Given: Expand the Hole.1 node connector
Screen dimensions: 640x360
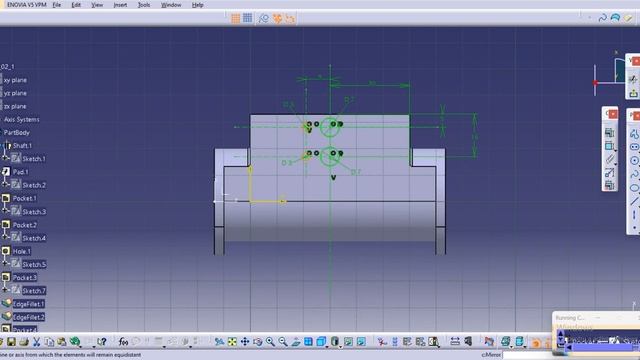Looking at the screenshot, I should coord(5,264).
